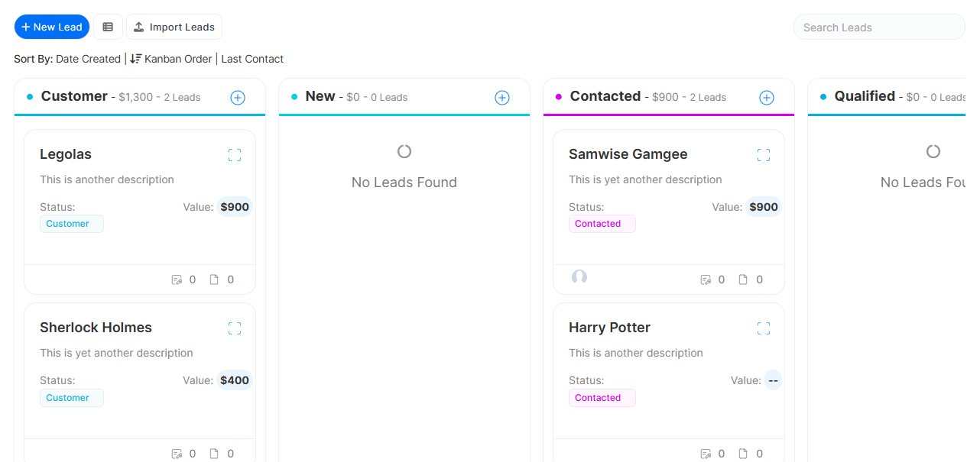Expand the Harry Potter lead card
Screen dimensions: 980x462
[764, 328]
